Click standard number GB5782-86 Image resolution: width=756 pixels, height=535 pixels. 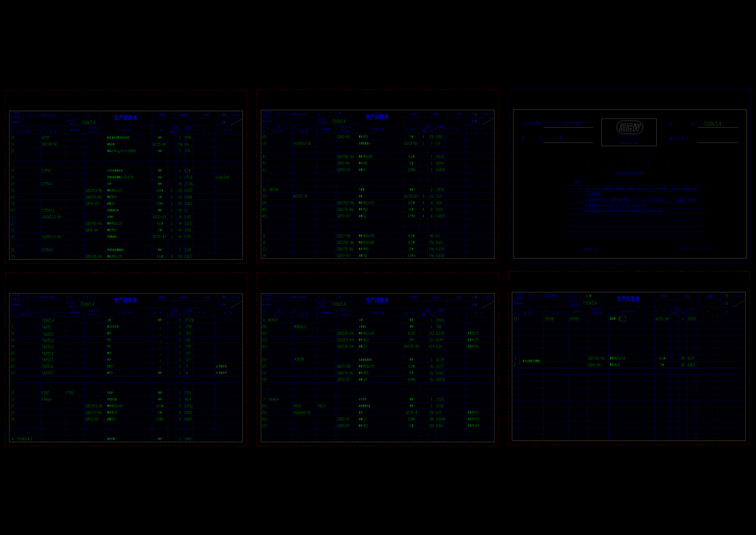pos(345,243)
